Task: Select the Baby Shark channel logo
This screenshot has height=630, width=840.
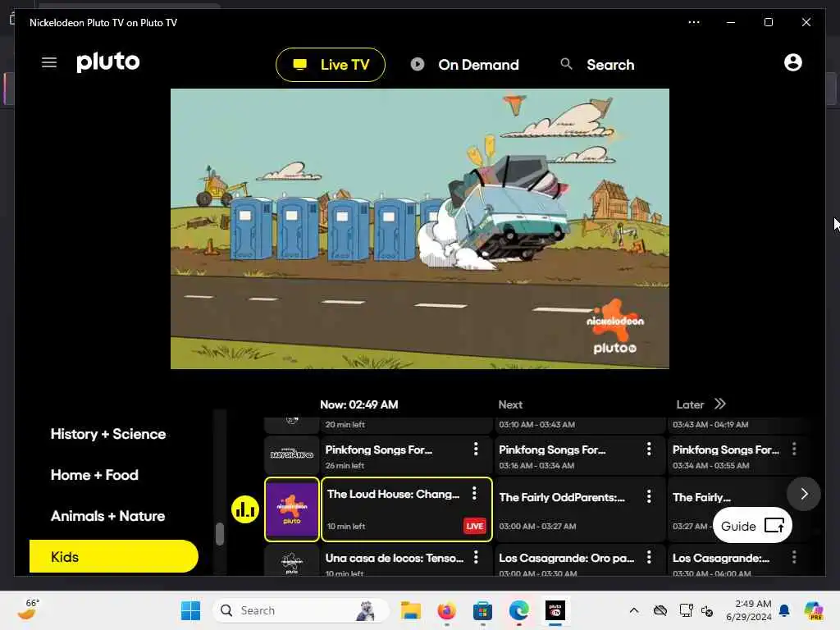Action: coord(291,454)
